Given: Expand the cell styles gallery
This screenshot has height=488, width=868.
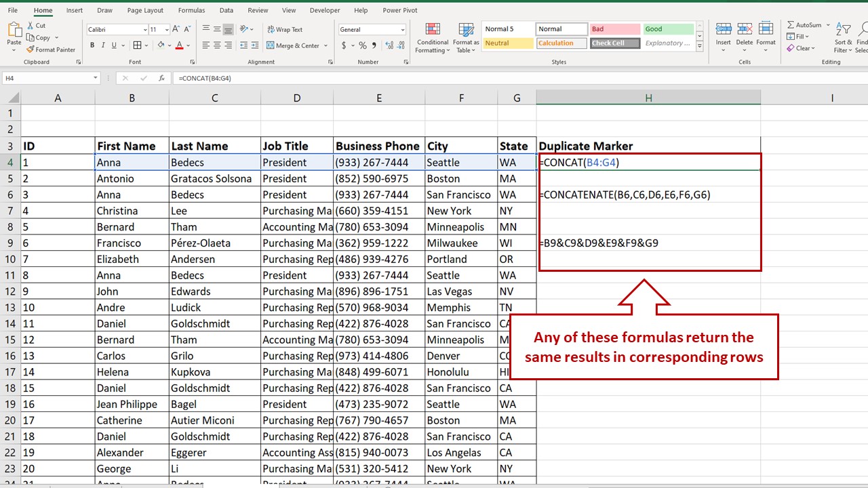Looking at the screenshot, I should 701,45.
